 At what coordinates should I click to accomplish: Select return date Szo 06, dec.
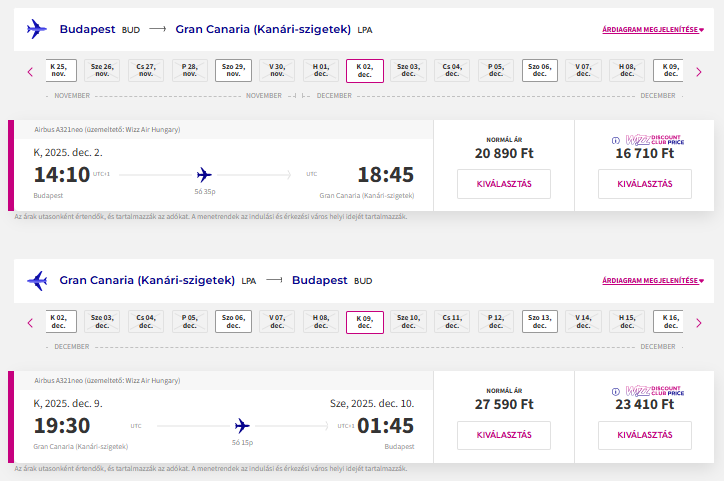tap(233, 321)
